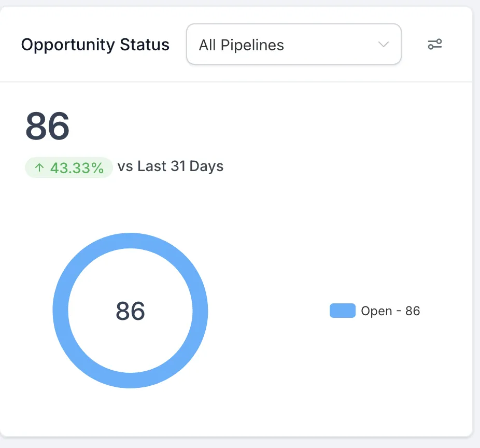Click the '86' count in the legend
Viewport: 480px width, 448px height.
pyautogui.click(x=413, y=311)
